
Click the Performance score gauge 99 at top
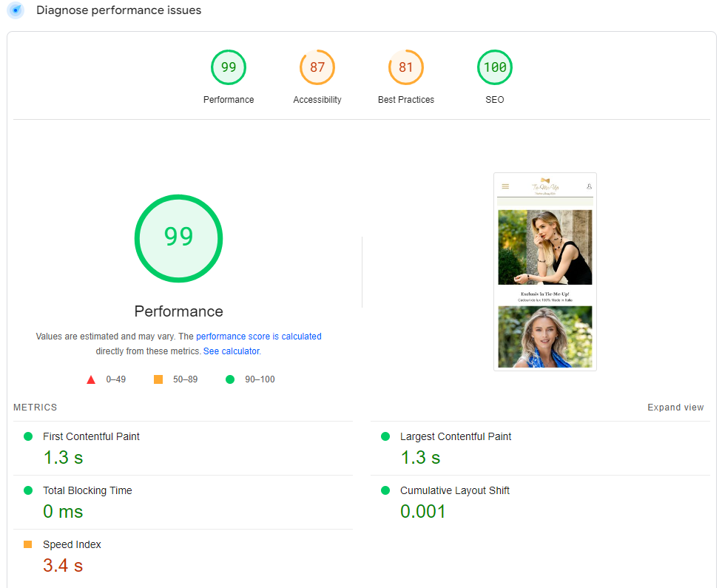pos(229,67)
